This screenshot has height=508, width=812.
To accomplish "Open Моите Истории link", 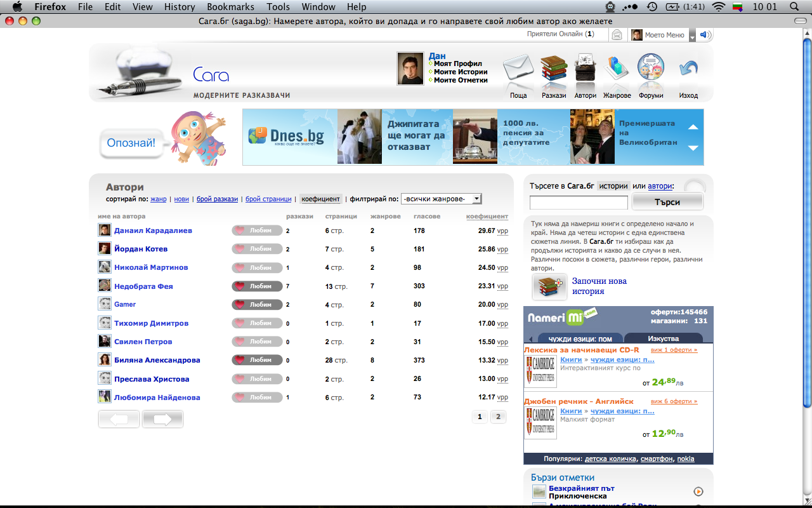I will coord(461,72).
